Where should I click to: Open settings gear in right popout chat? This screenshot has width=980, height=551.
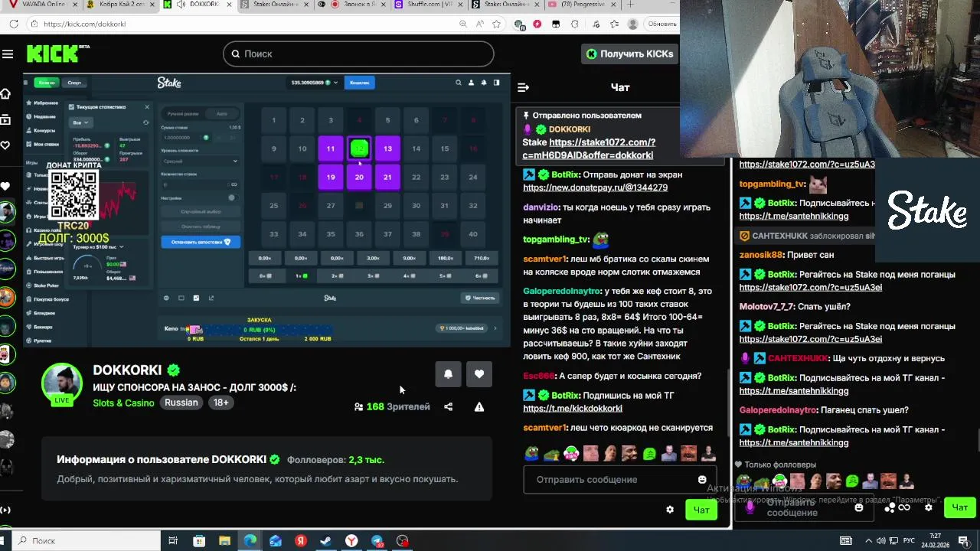pyautogui.click(x=929, y=507)
